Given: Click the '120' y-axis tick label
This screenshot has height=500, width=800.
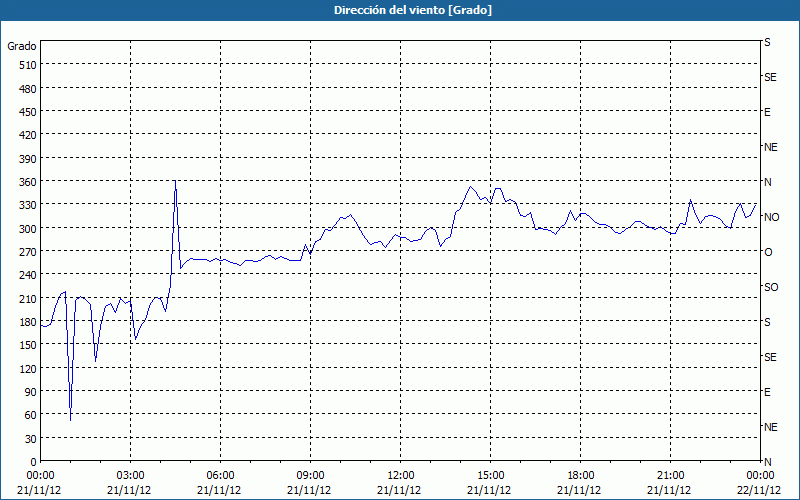Looking at the screenshot, I should [29, 368].
